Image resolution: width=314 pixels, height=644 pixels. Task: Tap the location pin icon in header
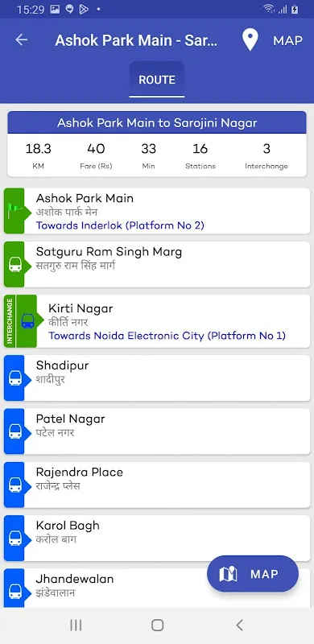pyautogui.click(x=250, y=39)
